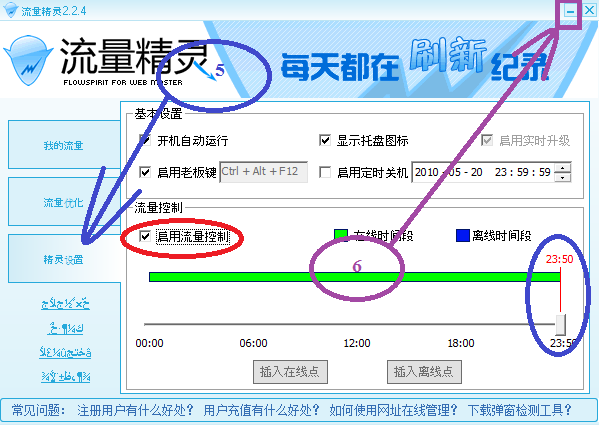
Task: Click the 插入在线点 button
Action: tap(290, 372)
